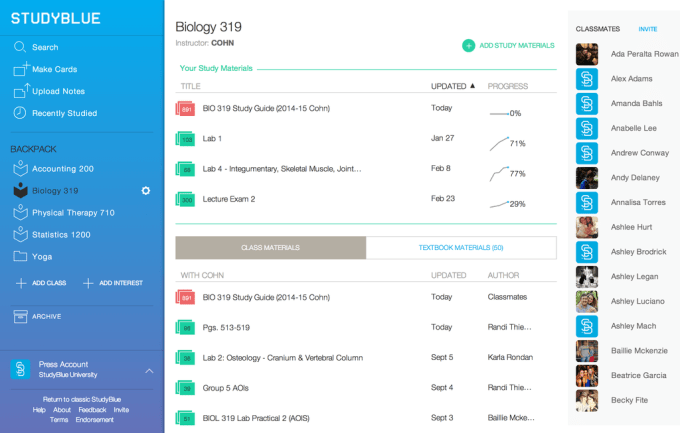This screenshot has width=680, height=433.
Task: Open the Endorsement footer link
Action: coord(95,420)
